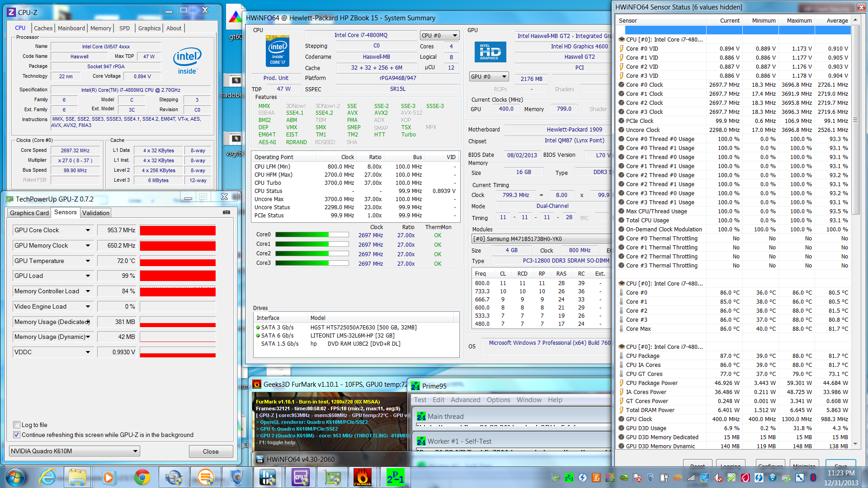
Task: Switch to the Mainboard tab in CPU-Z
Action: (x=71, y=28)
